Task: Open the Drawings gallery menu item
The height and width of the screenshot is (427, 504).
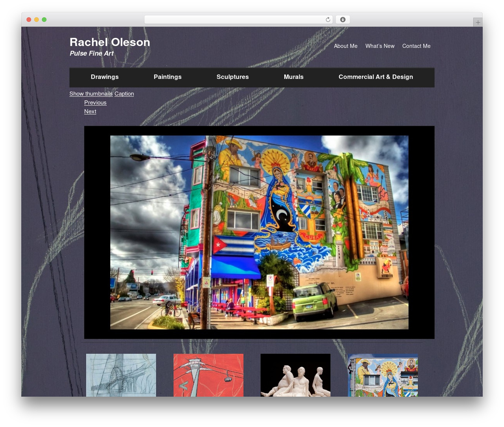Action: 105,77
